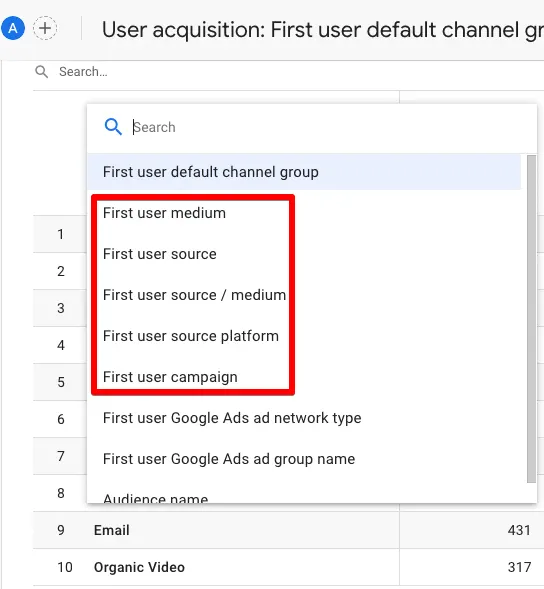
Task: Click the Organic Video row label
Action: 139,567
